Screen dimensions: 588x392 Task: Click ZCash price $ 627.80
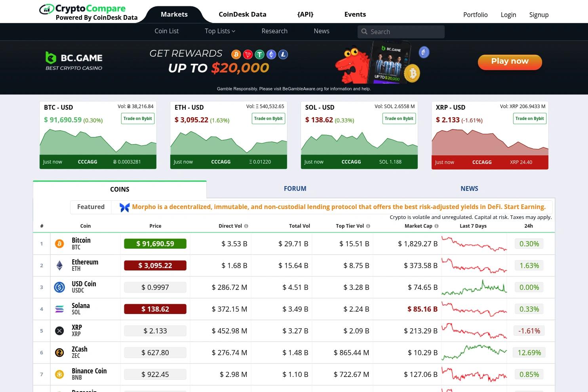click(155, 353)
